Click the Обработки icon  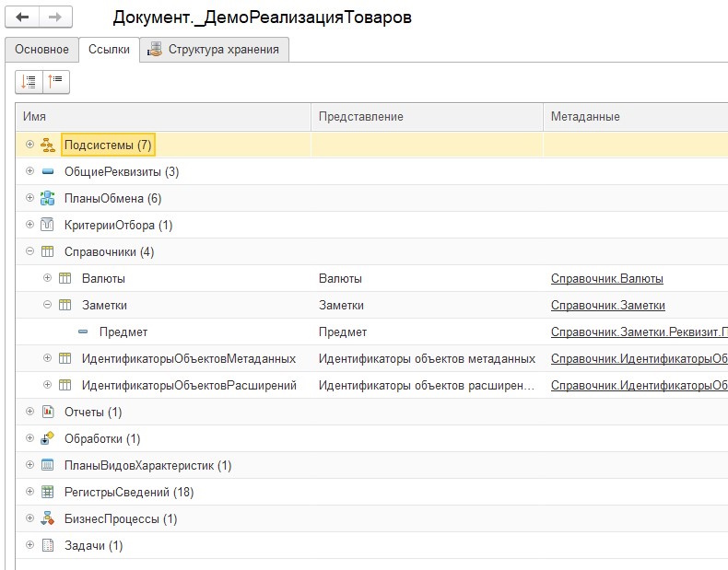tap(47, 438)
